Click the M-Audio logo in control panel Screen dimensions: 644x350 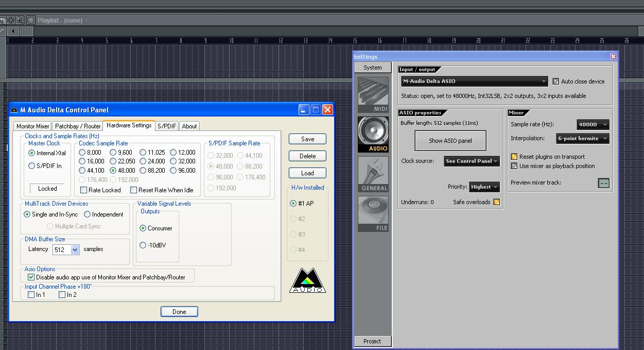pos(307,281)
